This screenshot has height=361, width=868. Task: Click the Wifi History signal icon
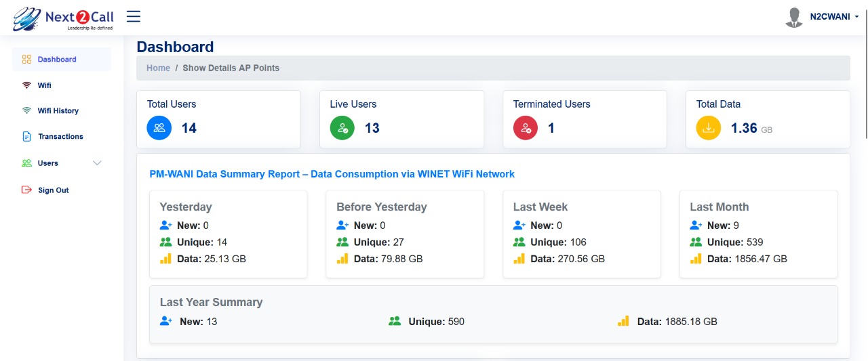(x=26, y=110)
